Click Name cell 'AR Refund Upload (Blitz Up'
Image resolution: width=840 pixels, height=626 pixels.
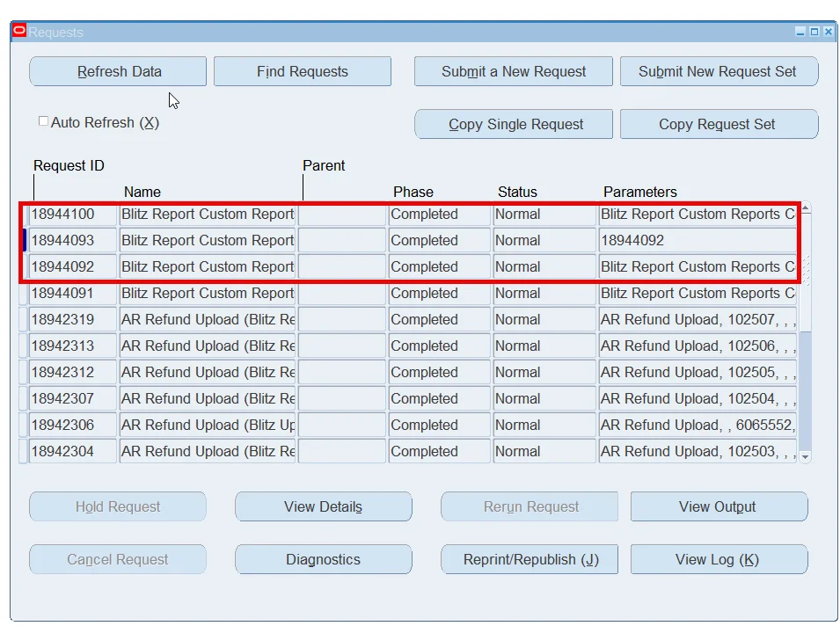(x=208, y=426)
